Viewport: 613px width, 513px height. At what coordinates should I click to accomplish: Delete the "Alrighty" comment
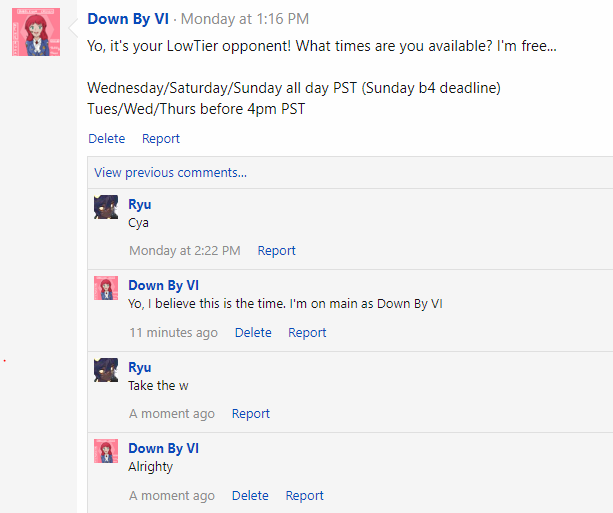(x=250, y=496)
